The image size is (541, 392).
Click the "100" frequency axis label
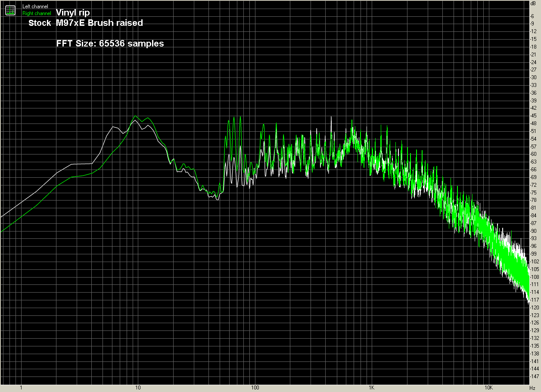[255, 388]
